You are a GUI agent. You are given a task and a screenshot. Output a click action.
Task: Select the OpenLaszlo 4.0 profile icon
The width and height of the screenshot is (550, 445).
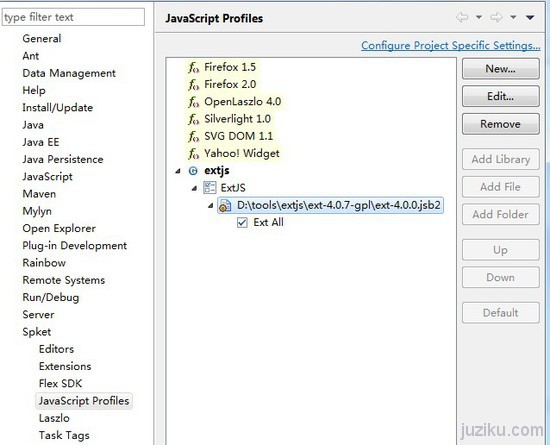[x=194, y=102]
